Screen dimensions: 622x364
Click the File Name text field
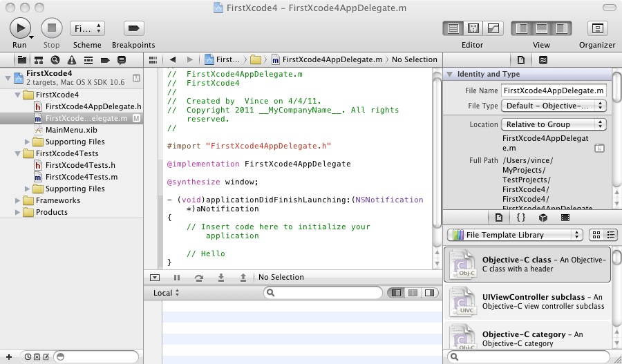[x=554, y=90]
